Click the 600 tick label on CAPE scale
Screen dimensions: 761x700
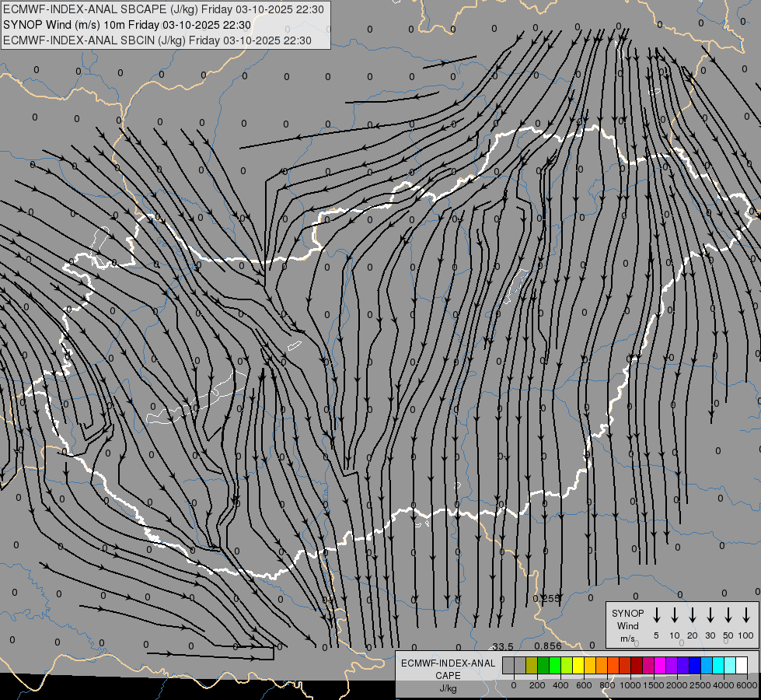[584, 685]
